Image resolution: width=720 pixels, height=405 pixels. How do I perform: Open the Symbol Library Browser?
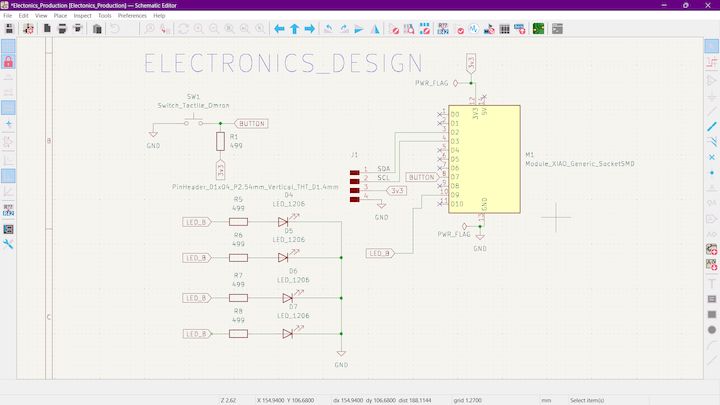point(409,29)
